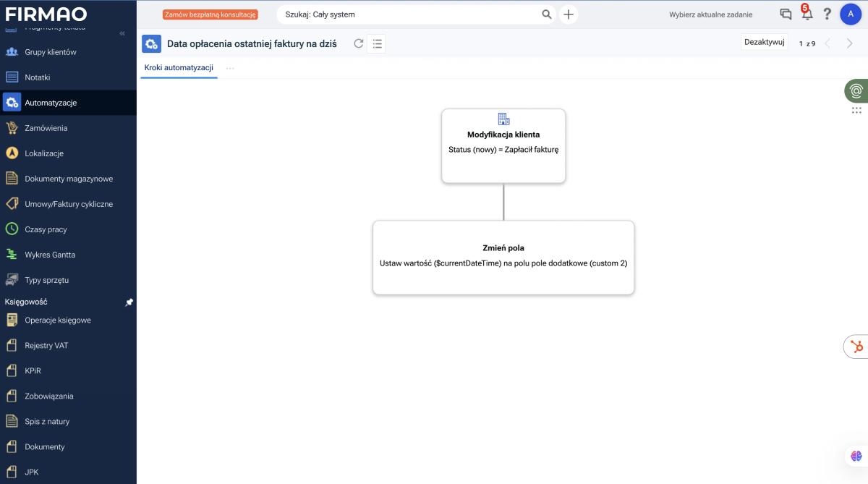
Task: Click the Dezaktywuj button
Action: pyautogui.click(x=765, y=42)
